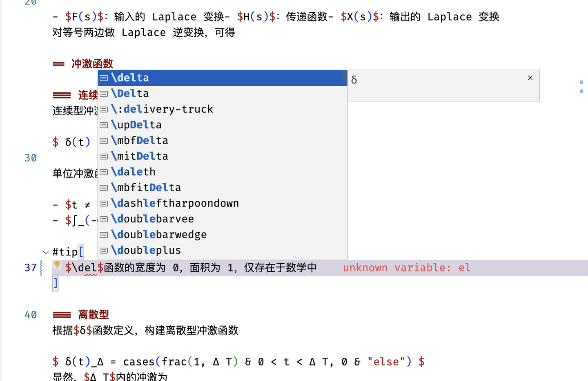The image size is (588, 381).
Task: Click the lightbulb quick-fix icon on line 37
Action: pos(57,265)
